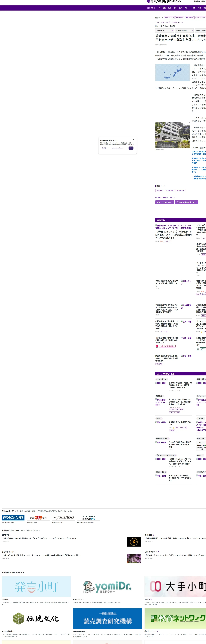Open the すべて hamburger menu
206x644 pixels.
(x=150, y=8)
